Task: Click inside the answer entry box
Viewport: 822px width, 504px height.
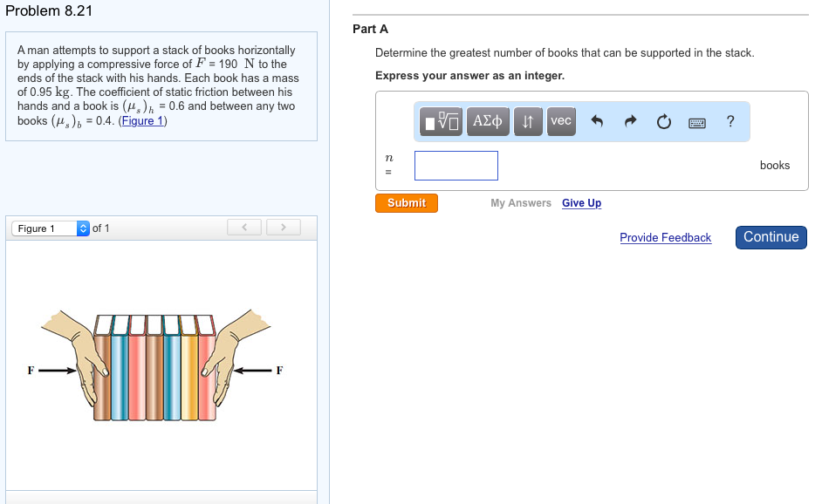Action: click(x=456, y=165)
